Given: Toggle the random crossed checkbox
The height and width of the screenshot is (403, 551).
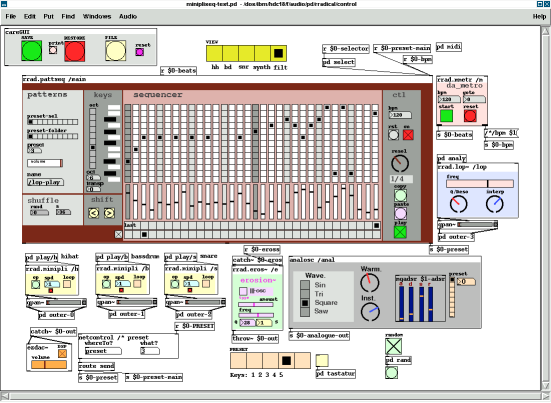Looking at the screenshot, I should pyautogui.click(x=393, y=346).
